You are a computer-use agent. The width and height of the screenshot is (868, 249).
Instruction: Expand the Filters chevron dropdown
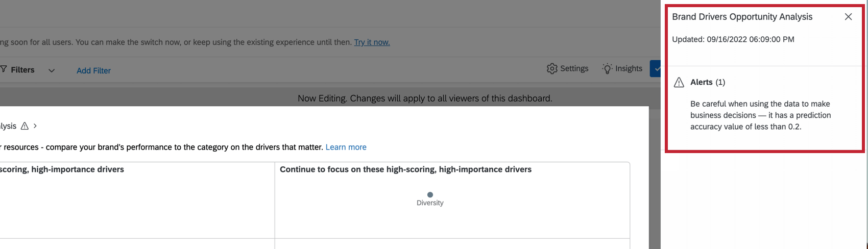click(52, 70)
